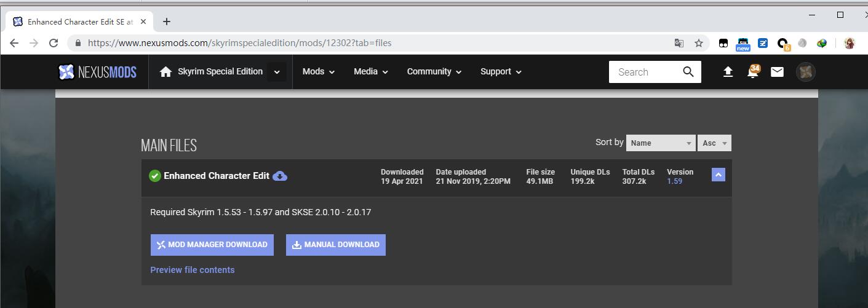Open the messages envelope icon
Screen dimensions: 868x308
(777, 72)
